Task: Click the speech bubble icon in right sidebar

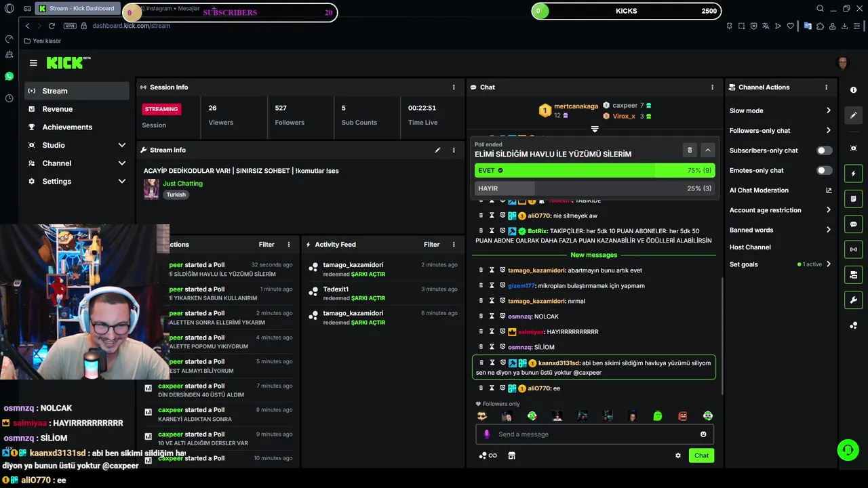Action: pyautogui.click(x=853, y=224)
